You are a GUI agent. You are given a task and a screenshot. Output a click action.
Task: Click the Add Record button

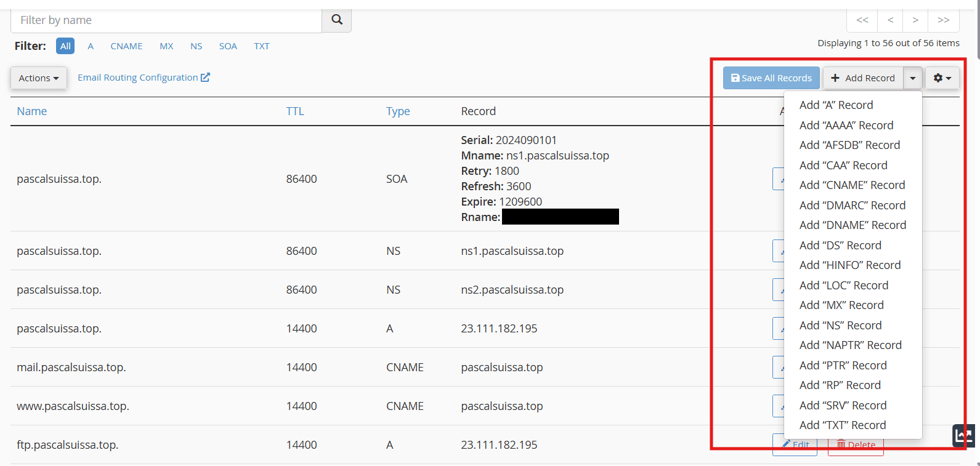tap(863, 78)
